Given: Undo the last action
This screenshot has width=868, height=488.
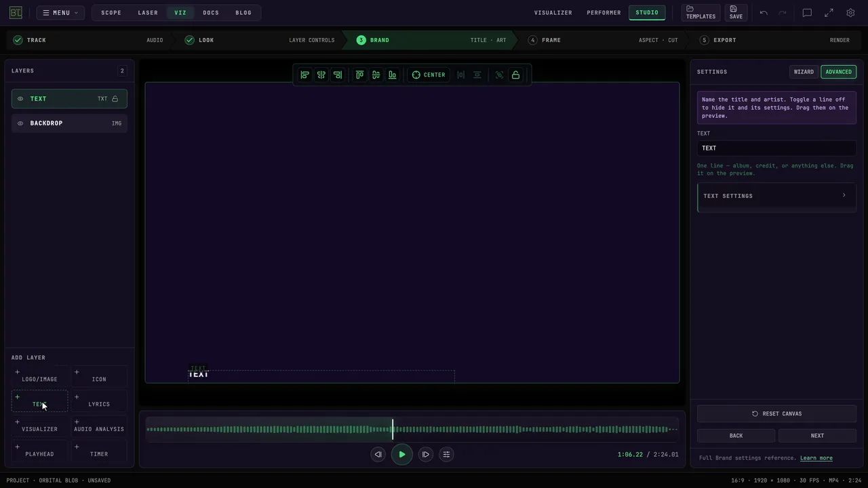Looking at the screenshot, I should [x=764, y=12].
